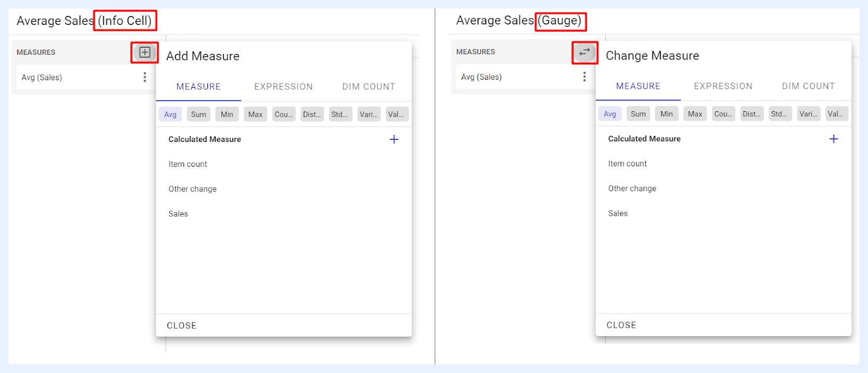The image size is (868, 373).
Task: Open three-dot menu for Avg (Sales) in Gauge
Action: point(585,77)
